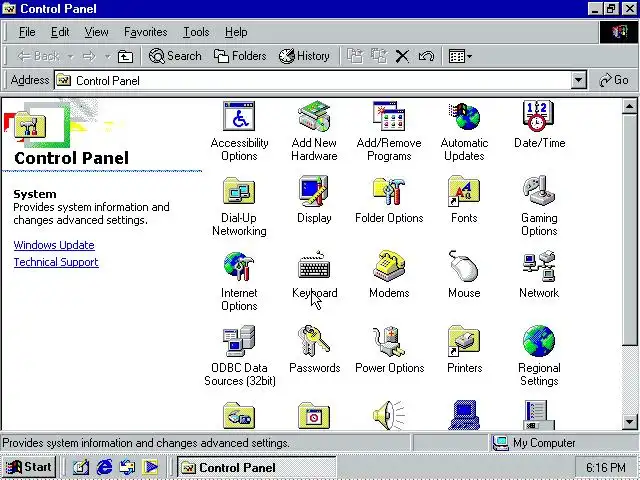This screenshot has width=640, height=480.
Task: Click the Search toolbar button
Action: pos(176,56)
